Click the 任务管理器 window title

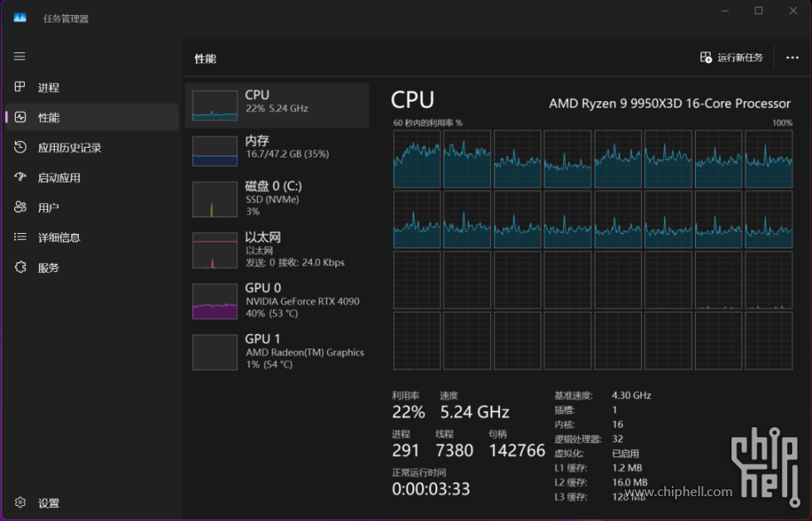coord(66,18)
